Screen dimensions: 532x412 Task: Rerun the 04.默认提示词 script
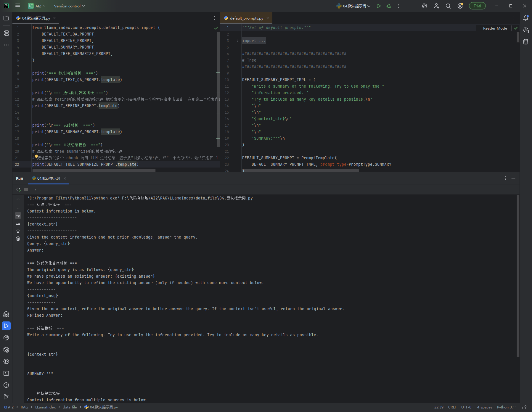pyautogui.click(x=18, y=189)
